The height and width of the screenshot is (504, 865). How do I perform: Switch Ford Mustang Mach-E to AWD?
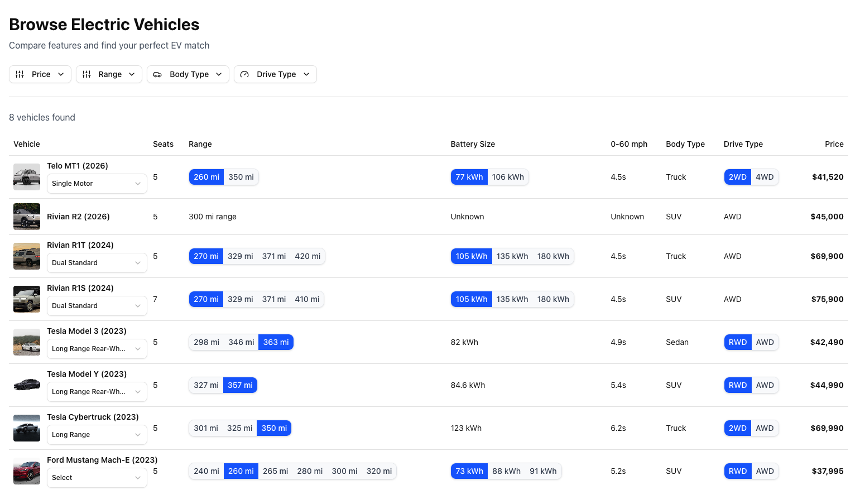click(765, 471)
